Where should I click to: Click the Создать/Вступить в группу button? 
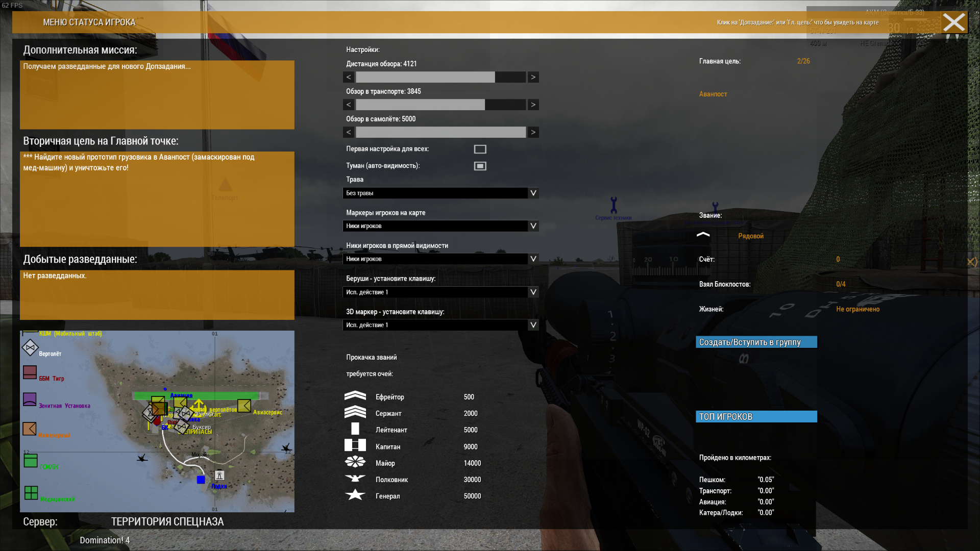pyautogui.click(x=756, y=342)
